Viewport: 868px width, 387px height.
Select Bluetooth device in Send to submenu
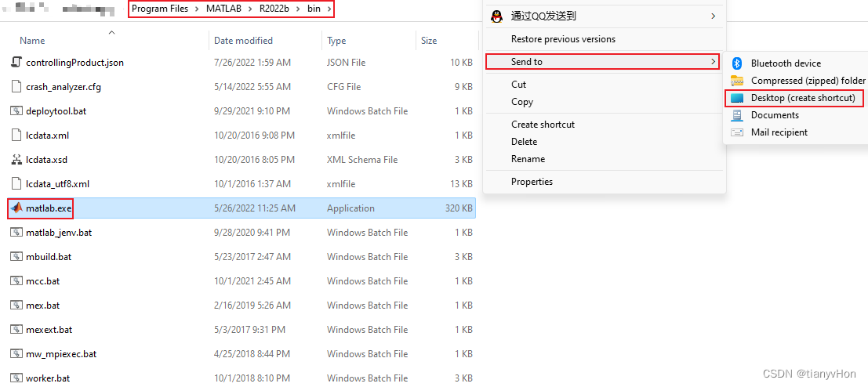point(786,63)
